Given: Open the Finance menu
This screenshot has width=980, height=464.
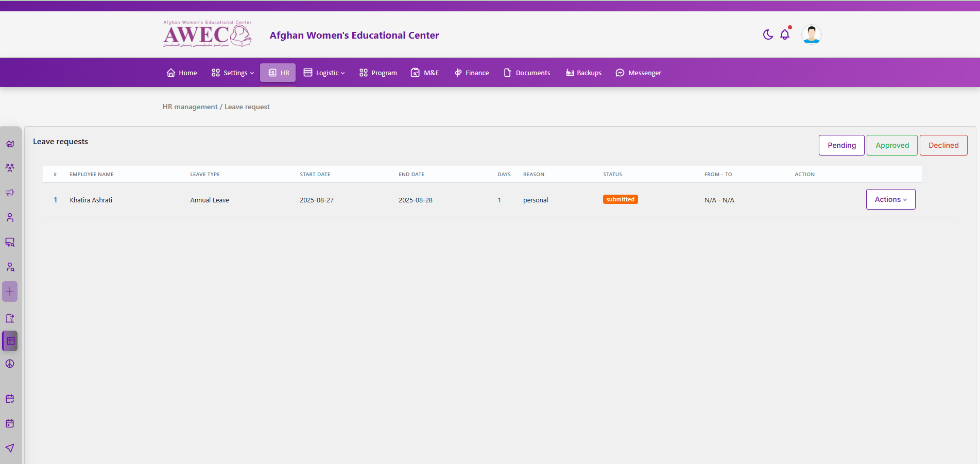Looking at the screenshot, I should tap(472, 73).
